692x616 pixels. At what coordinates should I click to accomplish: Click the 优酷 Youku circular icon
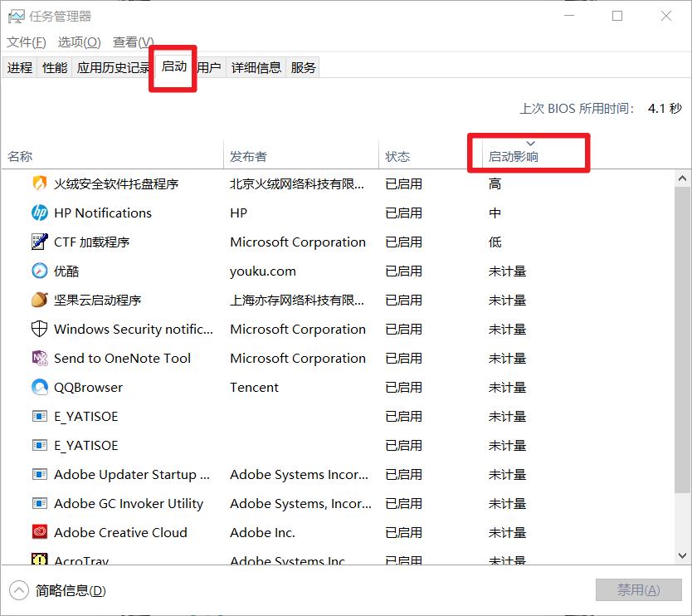point(38,271)
